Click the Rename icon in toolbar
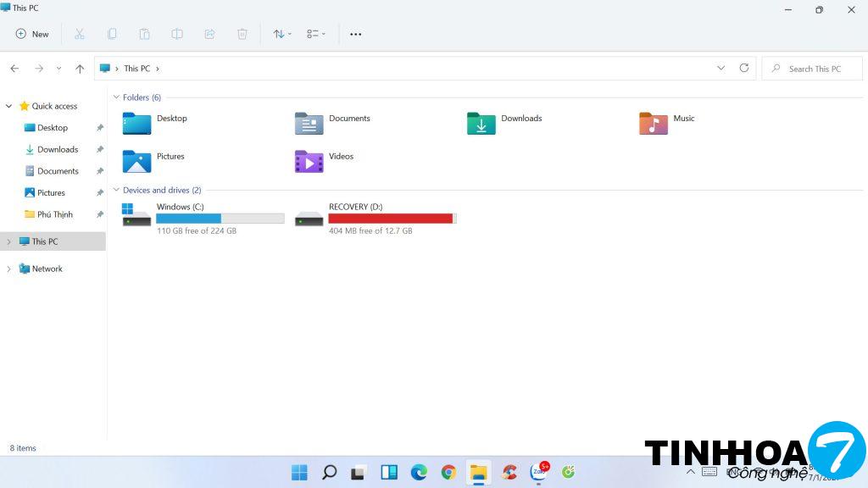The image size is (868, 488). click(177, 34)
